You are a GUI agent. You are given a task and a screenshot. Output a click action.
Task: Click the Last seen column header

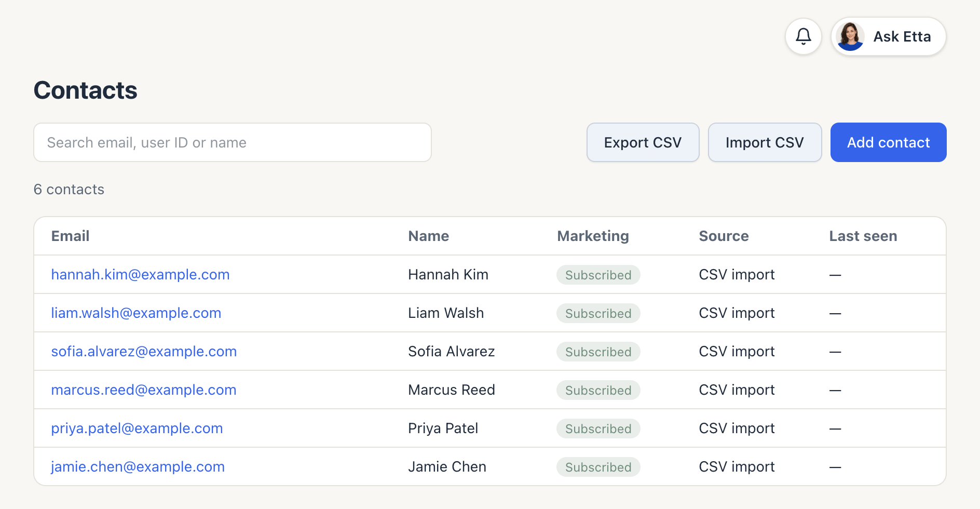[x=863, y=236]
